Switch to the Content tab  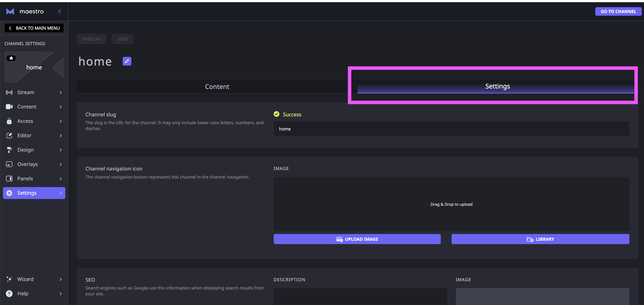(x=217, y=86)
